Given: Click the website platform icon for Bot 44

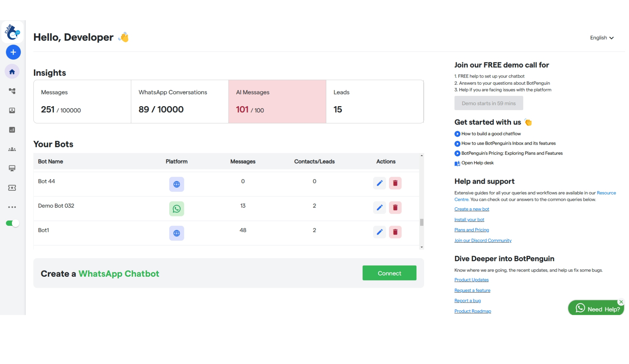Looking at the screenshot, I should 177,184.
